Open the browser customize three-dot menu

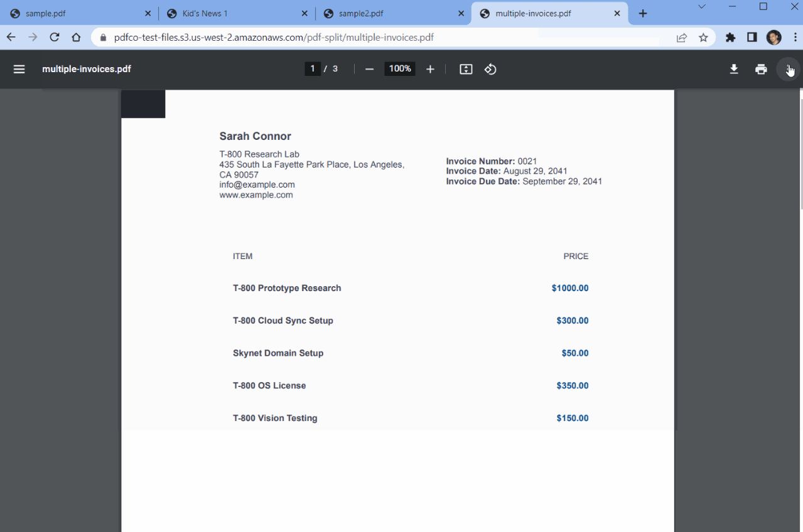796,37
